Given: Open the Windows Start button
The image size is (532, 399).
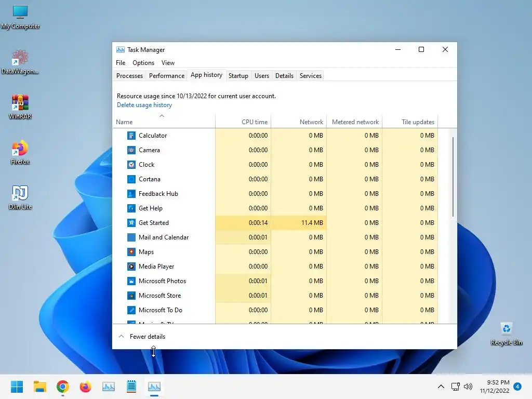Looking at the screenshot, I should click(x=17, y=387).
